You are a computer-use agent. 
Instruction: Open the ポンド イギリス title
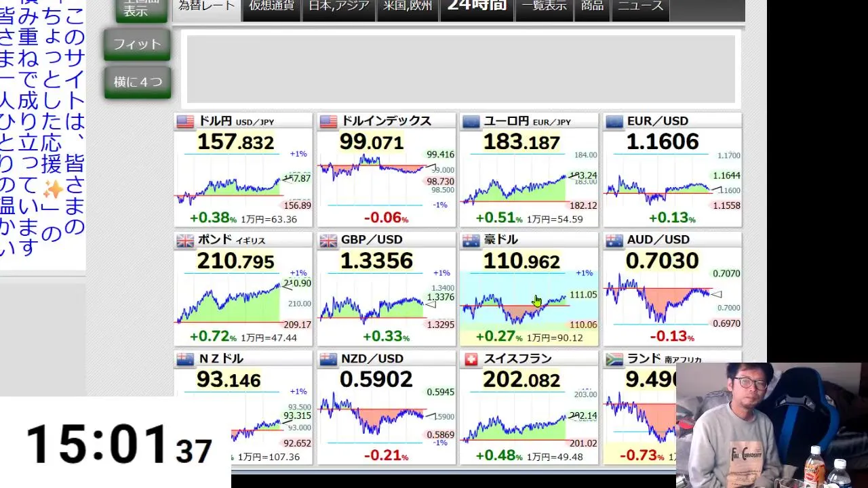tap(231, 240)
